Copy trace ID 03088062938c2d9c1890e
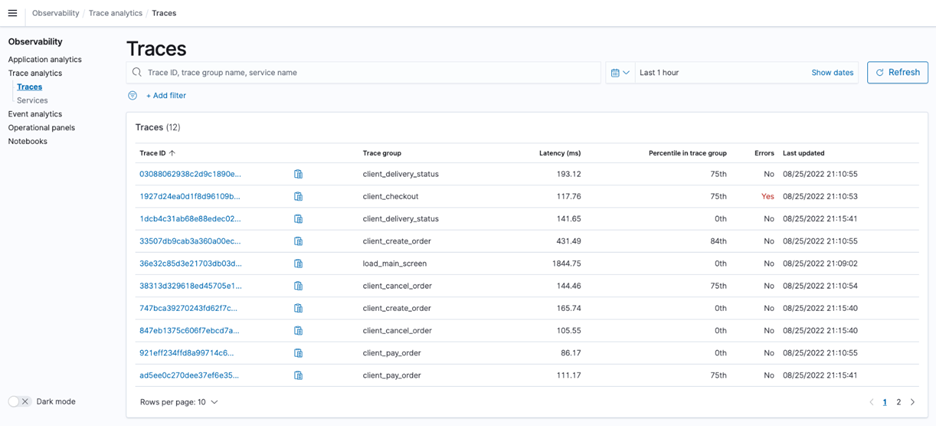Image resolution: width=936 pixels, height=426 pixels. pyautogui.click(x=298, y=174)
